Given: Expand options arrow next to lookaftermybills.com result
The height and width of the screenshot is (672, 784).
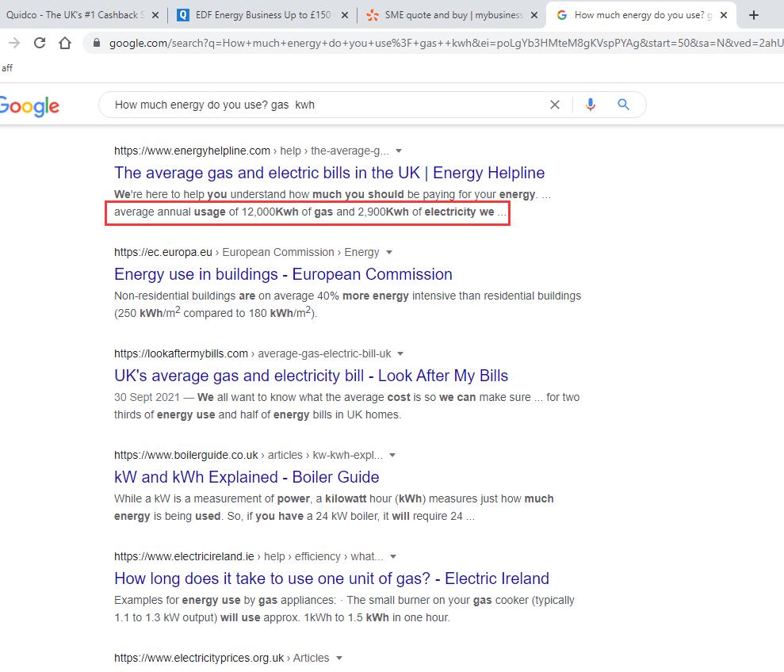Looking at the screenshot, I should pos(400,353).
